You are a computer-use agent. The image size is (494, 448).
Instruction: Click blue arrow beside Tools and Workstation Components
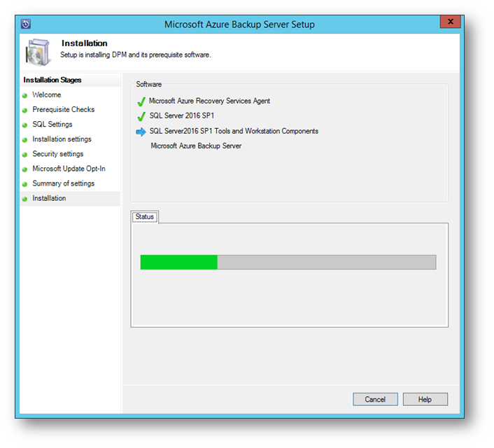point(141,132)
